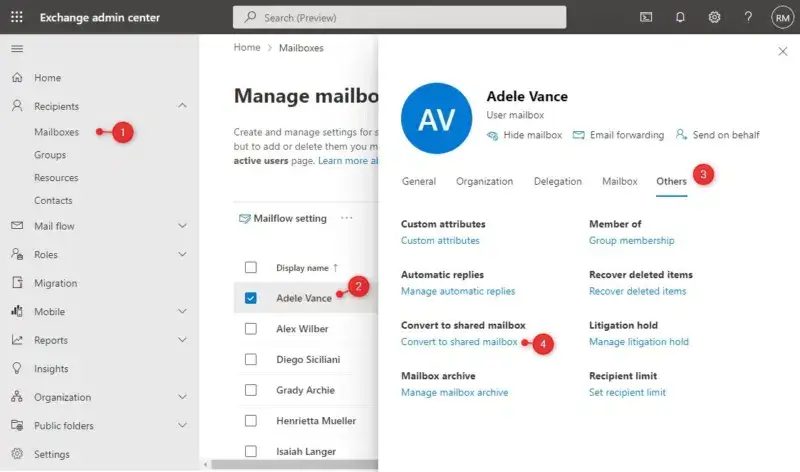Open the app launcher waffle icon
This screenshot has height=472, width=800.
[x=17, y=17]
